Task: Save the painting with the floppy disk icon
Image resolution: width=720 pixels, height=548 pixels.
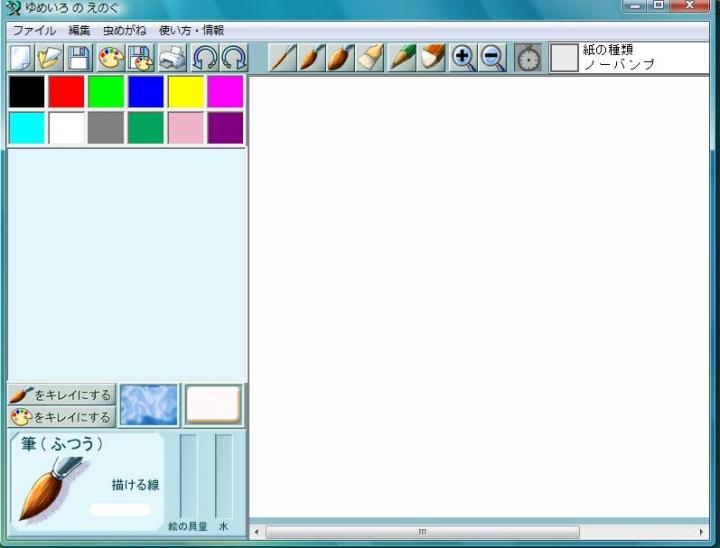Action: click(79, 58)
